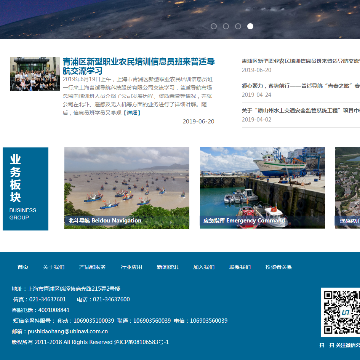Open the Beidou Navigation business card
Viewport: 360px width, 360px height.
click(126, 188)
